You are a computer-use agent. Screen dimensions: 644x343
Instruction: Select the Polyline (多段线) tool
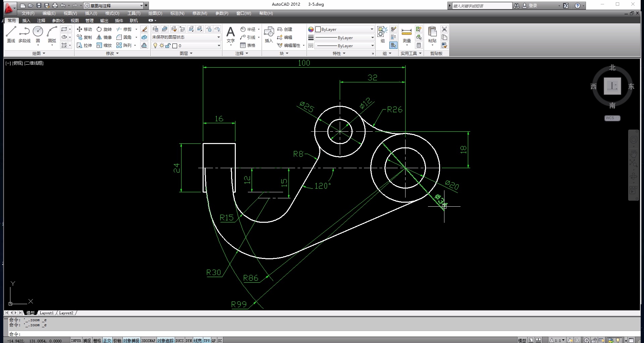click(x=24, y=34)
